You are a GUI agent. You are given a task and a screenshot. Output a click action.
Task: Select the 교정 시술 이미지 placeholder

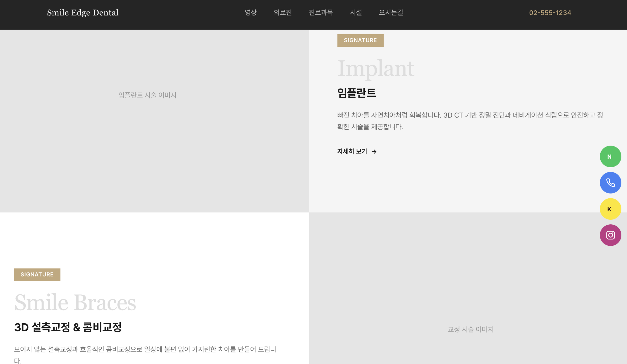tap(470, 329)
